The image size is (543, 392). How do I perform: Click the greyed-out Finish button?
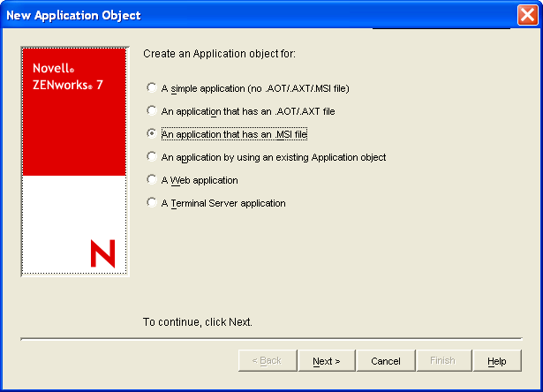pyautogui.click(x=443, y=361)
